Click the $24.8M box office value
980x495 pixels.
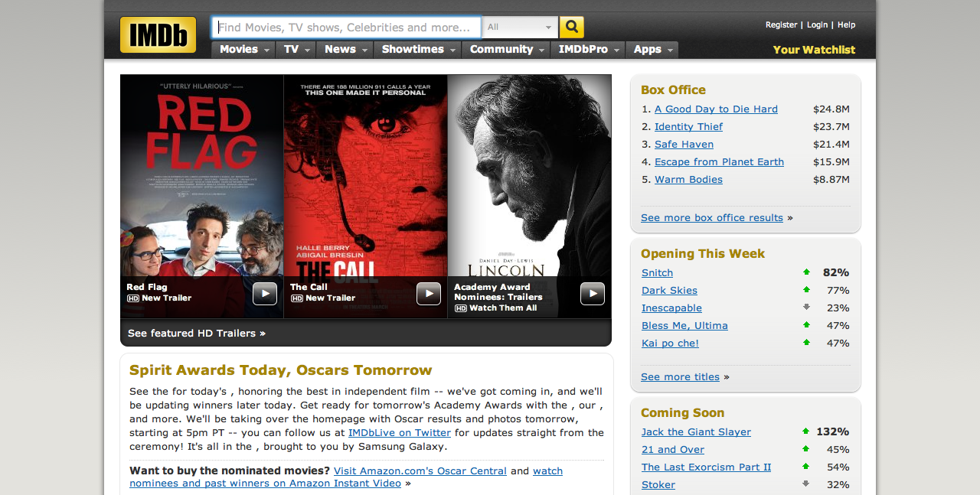[831, 109]
